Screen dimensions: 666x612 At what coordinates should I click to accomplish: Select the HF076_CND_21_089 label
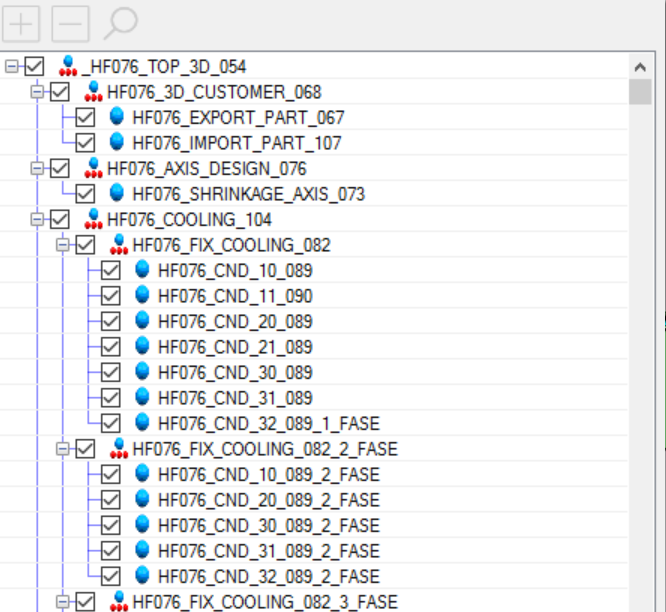235,347
